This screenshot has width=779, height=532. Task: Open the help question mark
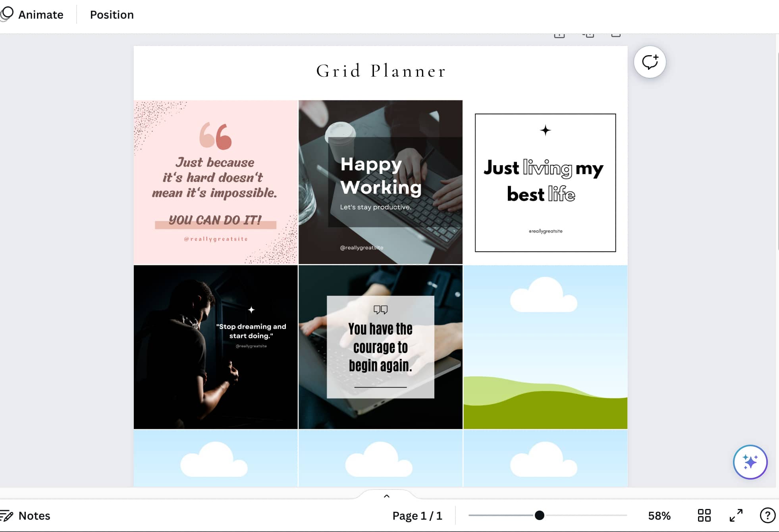point(767,515)
